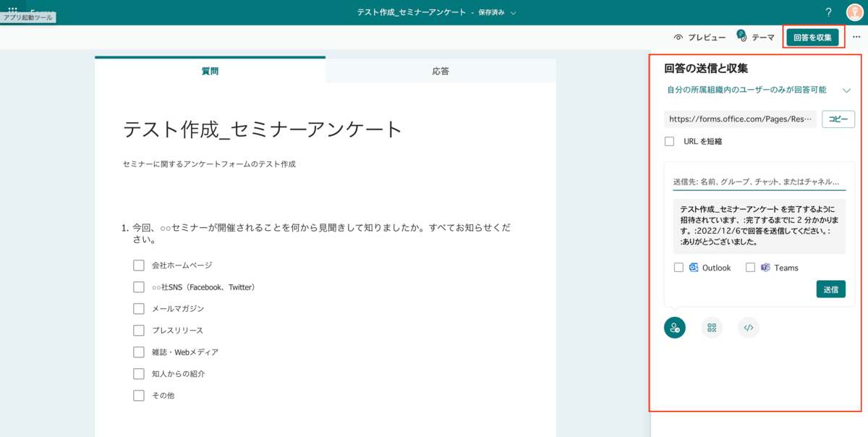Switch to the 応答 tab
Image resolution: width=868 pixels, height=437 pixels.
pyautogui.click(x=441, y=71)
